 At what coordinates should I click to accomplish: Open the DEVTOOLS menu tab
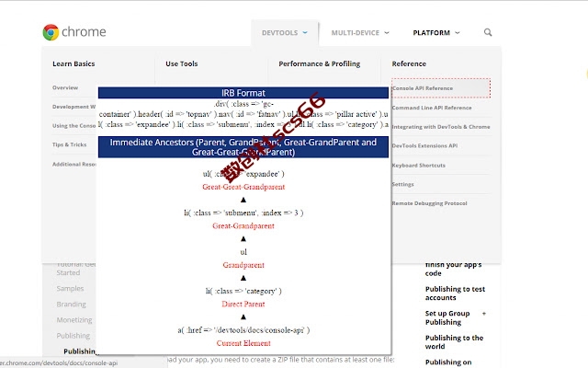tap(285, 33)
